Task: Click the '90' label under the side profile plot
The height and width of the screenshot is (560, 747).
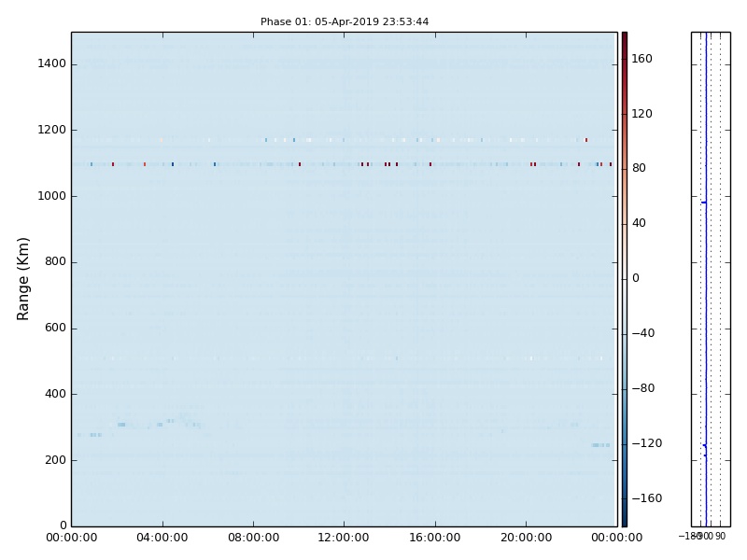Action: coord(720,536)
